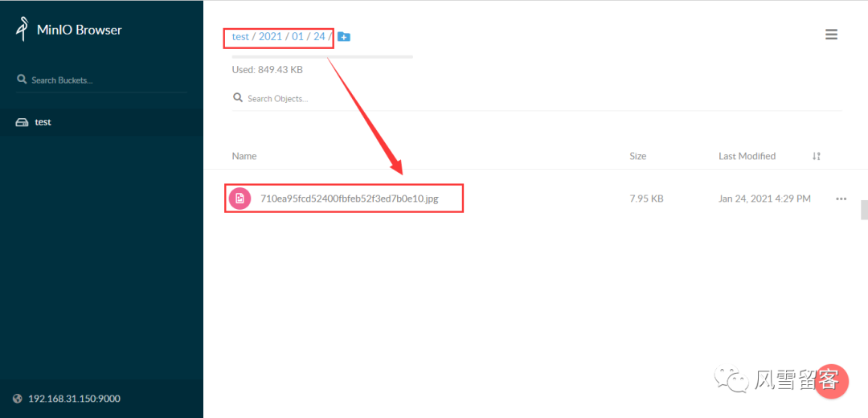Go to test in the breadcrumb

click(x=240, y=37)
